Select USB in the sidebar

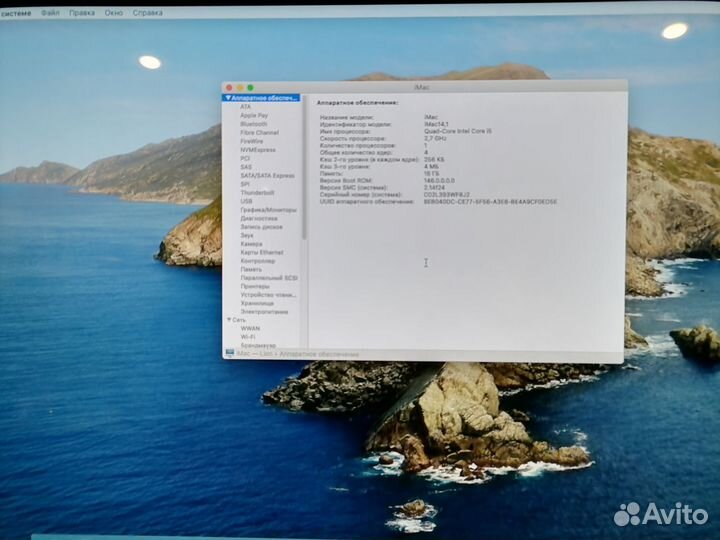246,201
